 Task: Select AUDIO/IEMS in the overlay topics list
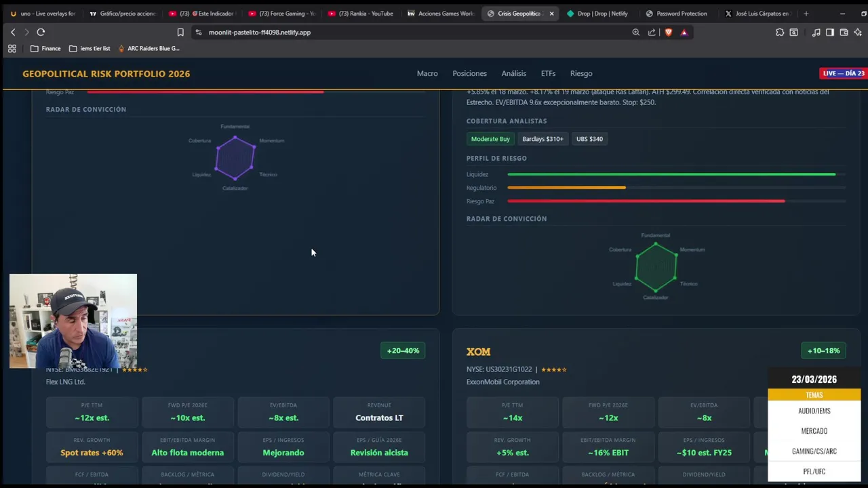[814, 411]
